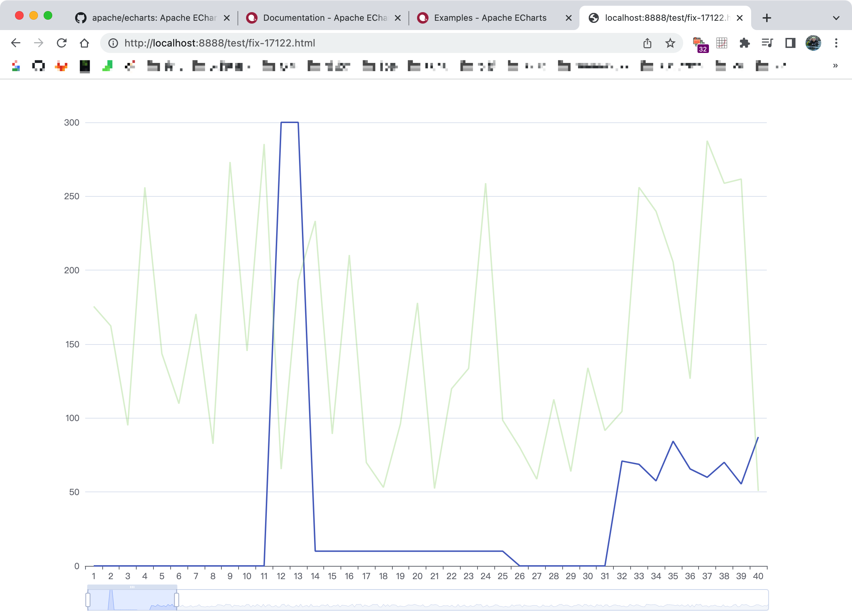Click the media playlist icon in toolbar

(x=767, y=43)
